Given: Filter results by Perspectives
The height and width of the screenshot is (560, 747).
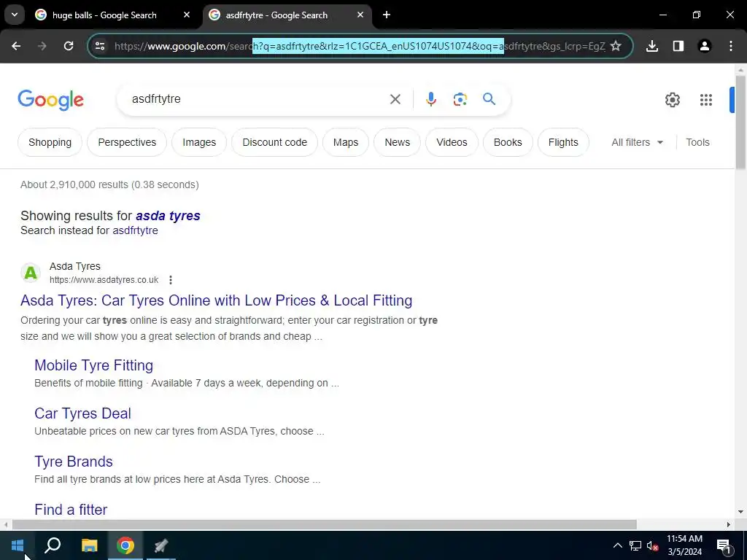Looking at the screenshot, I should pyautogui.click(x=127, y=142).
